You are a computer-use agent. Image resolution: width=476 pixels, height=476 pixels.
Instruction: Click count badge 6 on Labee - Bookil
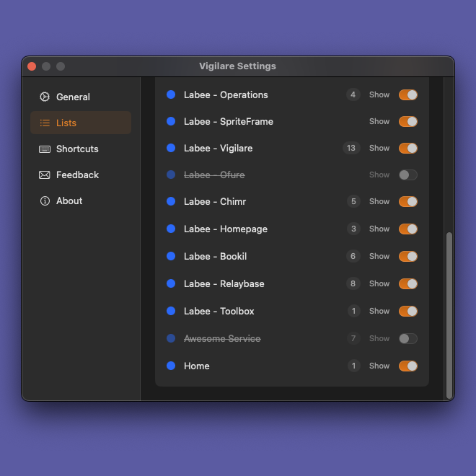pos(353,256)
